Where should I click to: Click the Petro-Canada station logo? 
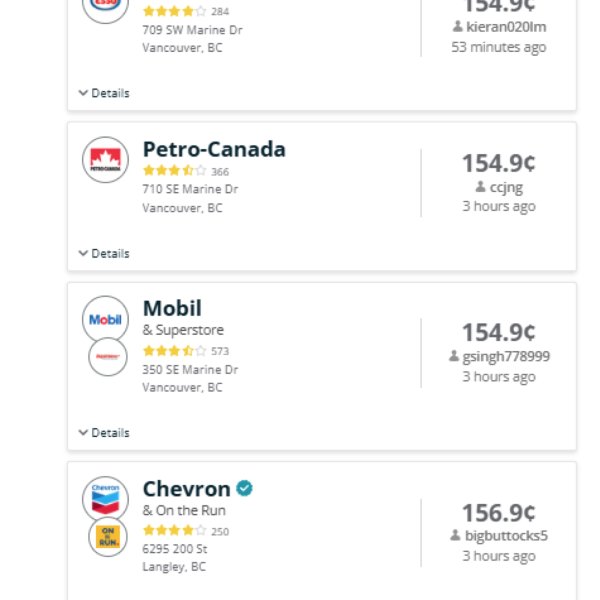(x=105, y=160)
